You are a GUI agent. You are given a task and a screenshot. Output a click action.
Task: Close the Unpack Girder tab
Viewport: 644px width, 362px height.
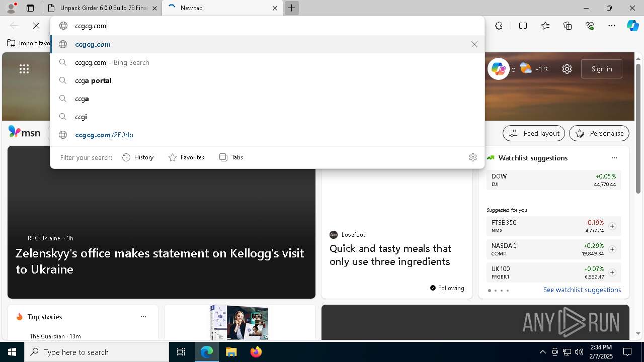(x=154, y=8)
